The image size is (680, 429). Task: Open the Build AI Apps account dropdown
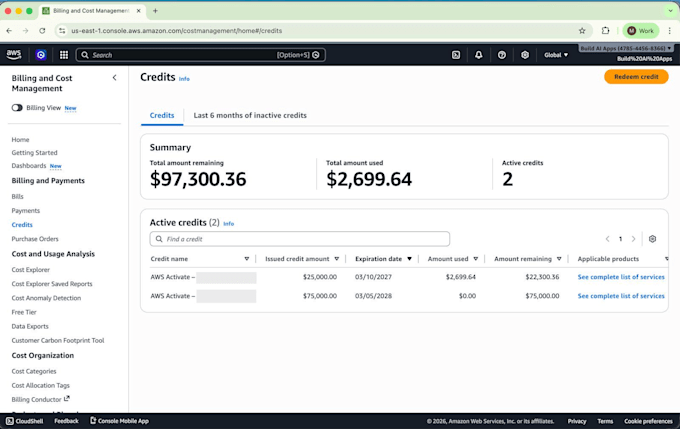626,48
